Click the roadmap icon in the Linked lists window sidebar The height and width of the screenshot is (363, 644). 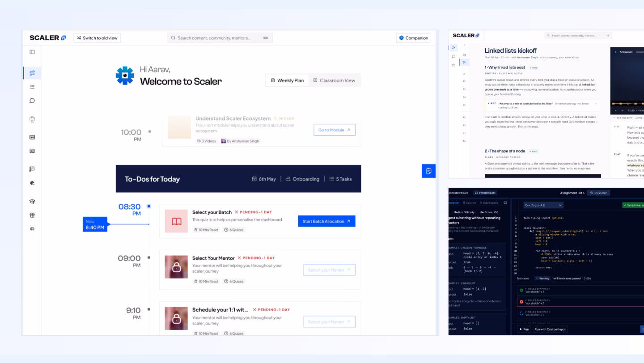click(x=453, y=48)
